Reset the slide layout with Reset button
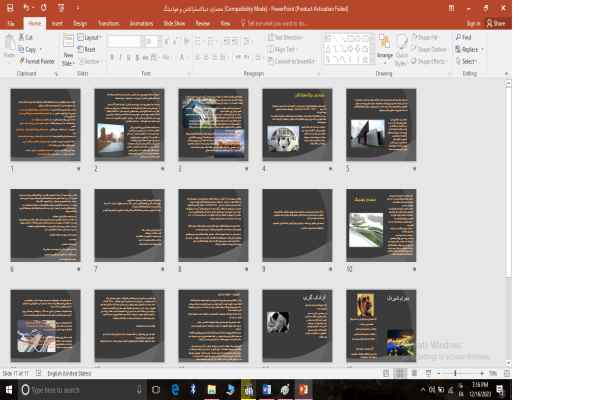Viewport: 600px width, 400px height. (88, 49)
